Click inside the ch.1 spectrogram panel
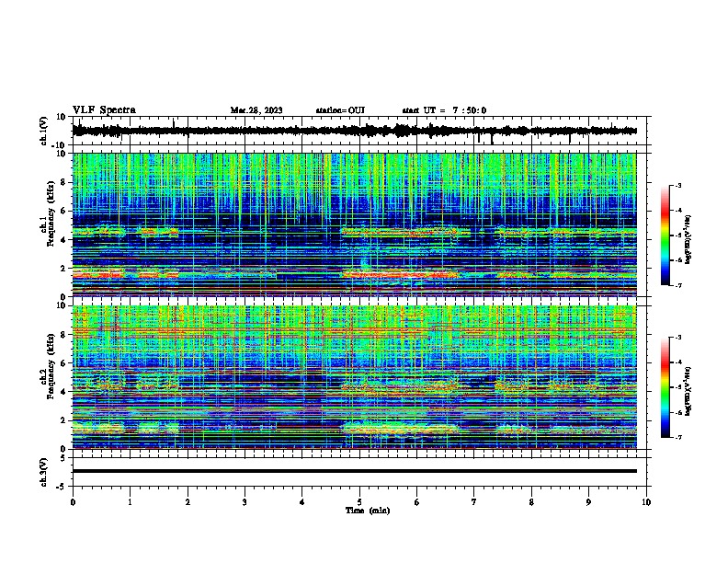The height and width of the screenshot is (563, 728). pyautogui.click(x=354, y=224)
